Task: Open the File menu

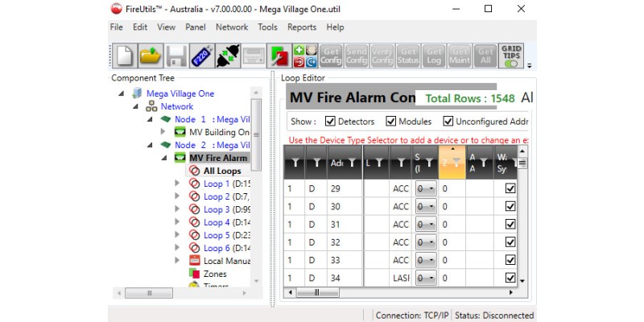Action: click(116, 27)
